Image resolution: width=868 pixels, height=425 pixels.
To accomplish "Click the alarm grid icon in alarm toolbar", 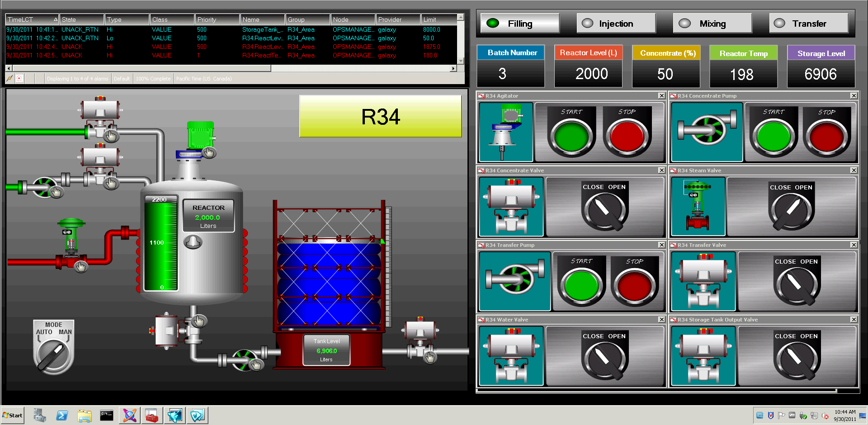I will (x=19, y=78).
